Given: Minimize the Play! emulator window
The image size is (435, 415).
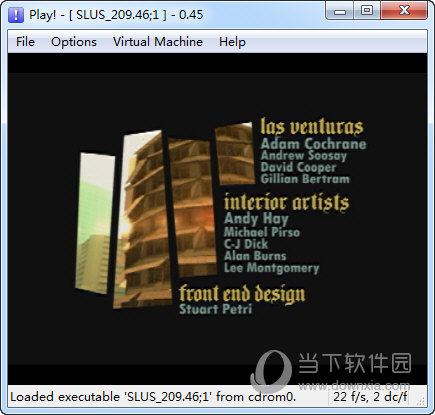Looking at the screenshot, I should point(340,11).
